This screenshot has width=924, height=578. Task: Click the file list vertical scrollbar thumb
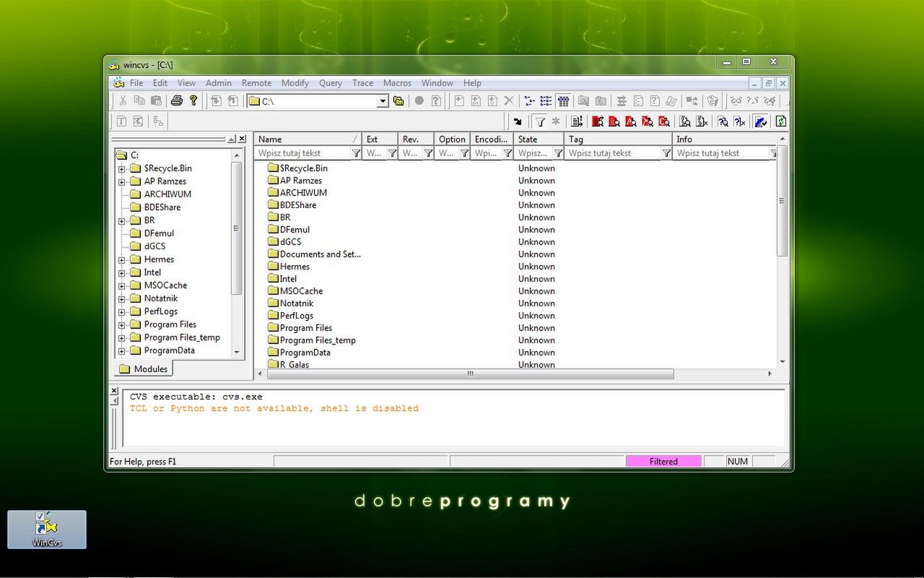pos(782,201)
